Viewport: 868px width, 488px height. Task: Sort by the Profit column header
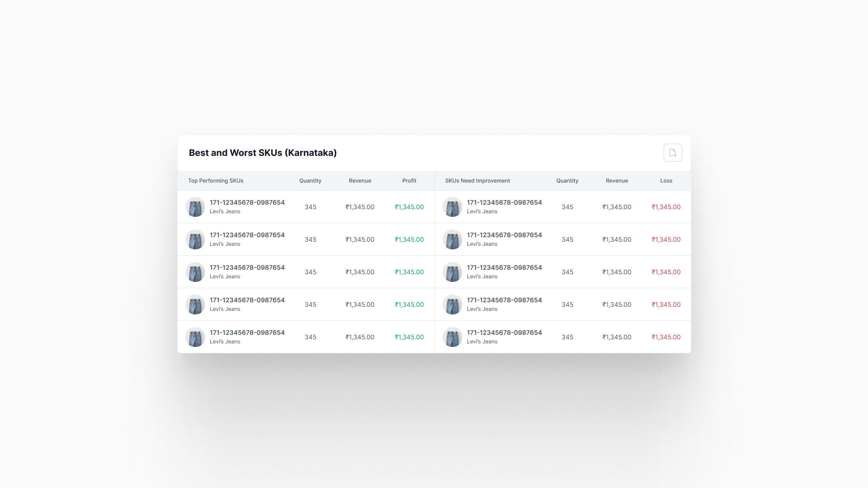409,181
